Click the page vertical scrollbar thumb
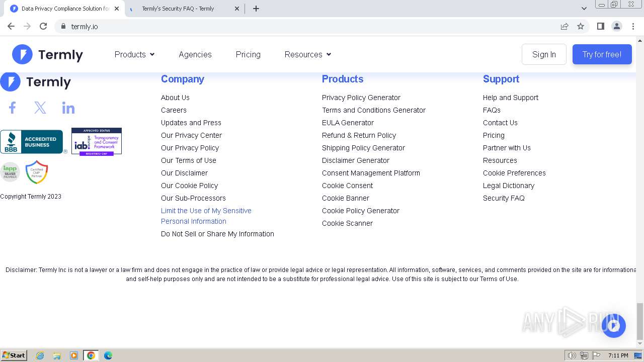 point(640,321)
